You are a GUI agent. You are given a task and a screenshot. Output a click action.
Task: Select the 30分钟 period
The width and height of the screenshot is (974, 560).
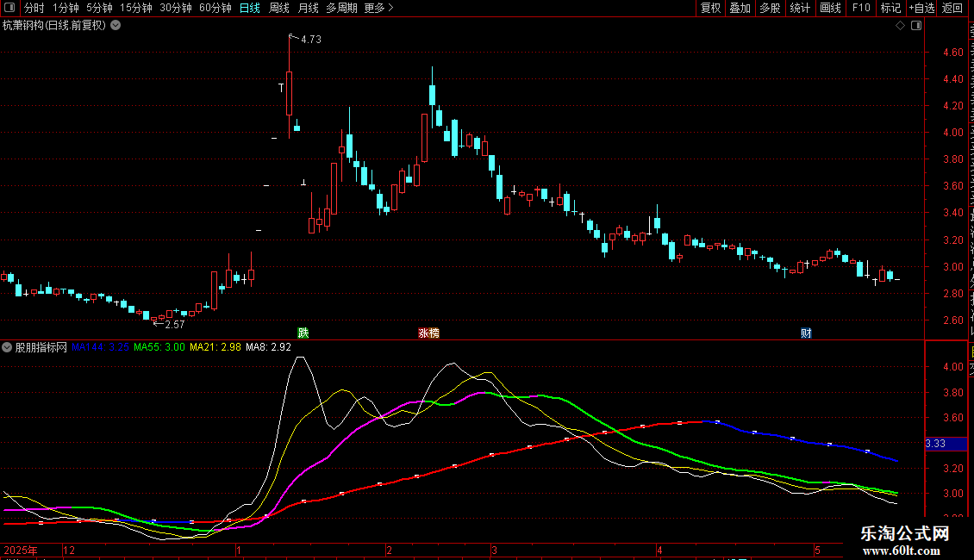pos(176,8)
